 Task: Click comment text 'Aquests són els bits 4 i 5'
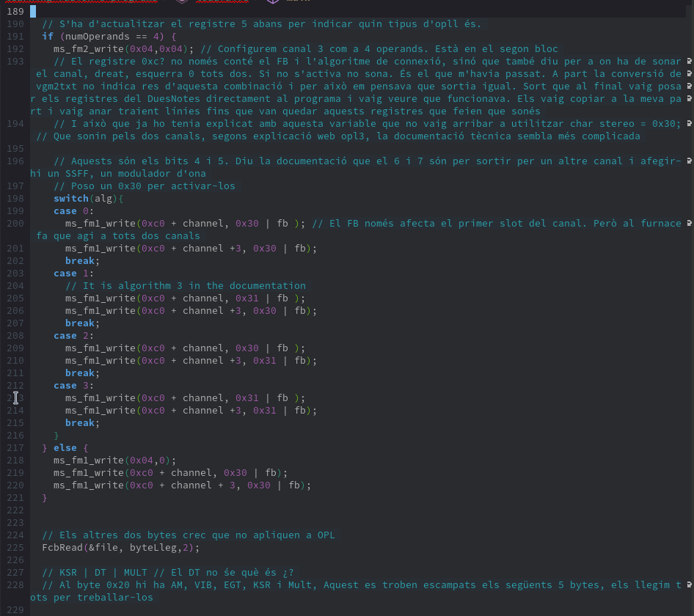coord(150,161)
